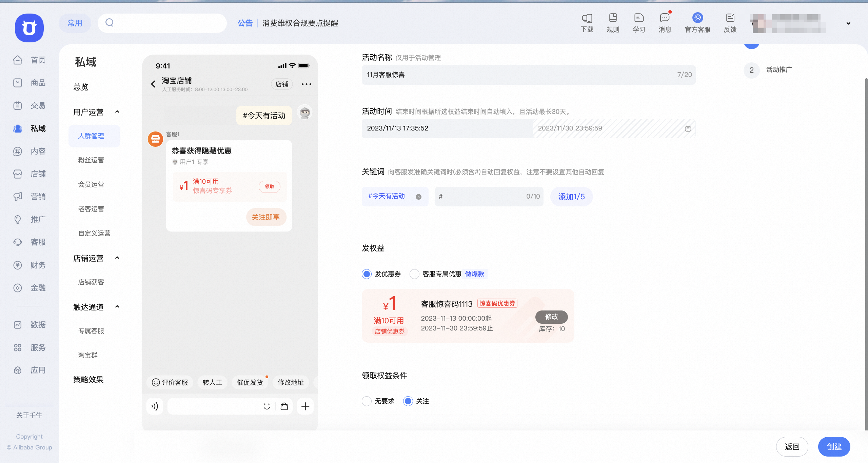The image size is (868, 463).
Task: Select the 客服专属优惠 radio option
Action: point(414,274)
